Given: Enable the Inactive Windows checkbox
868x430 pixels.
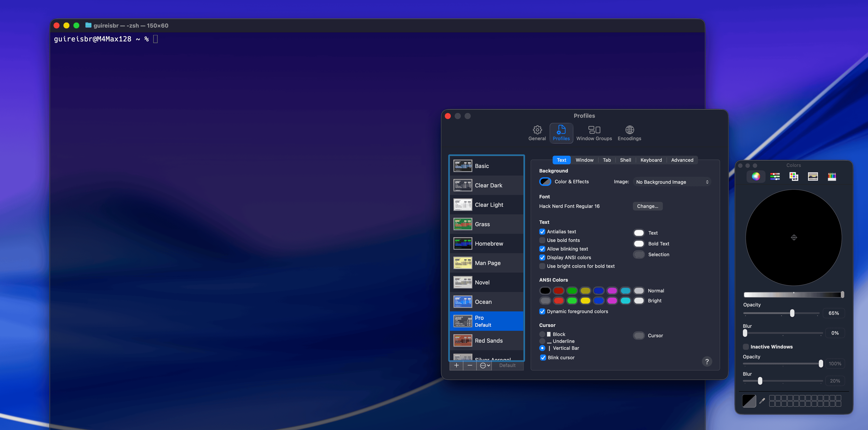Looking at the screenshot, I should pyautogui.click(x=746, y=347).
